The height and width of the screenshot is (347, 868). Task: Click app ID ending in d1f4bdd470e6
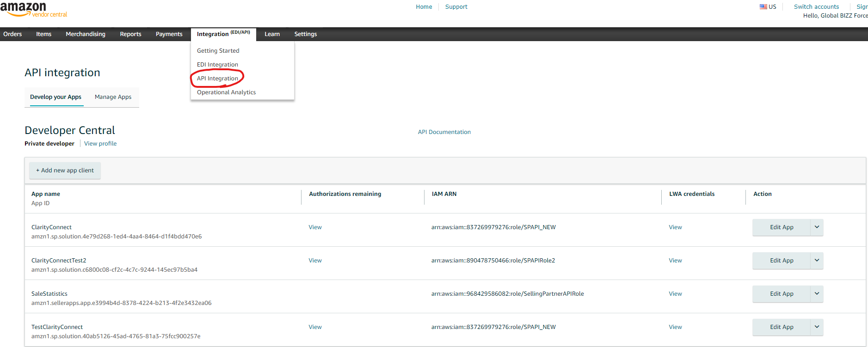[117, 237]
